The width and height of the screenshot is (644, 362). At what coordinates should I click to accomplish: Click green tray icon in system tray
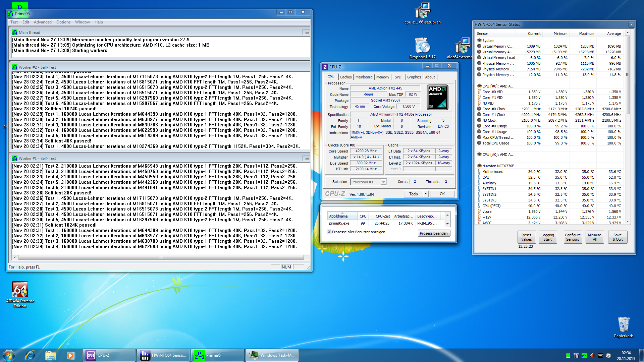click(568, 356)
